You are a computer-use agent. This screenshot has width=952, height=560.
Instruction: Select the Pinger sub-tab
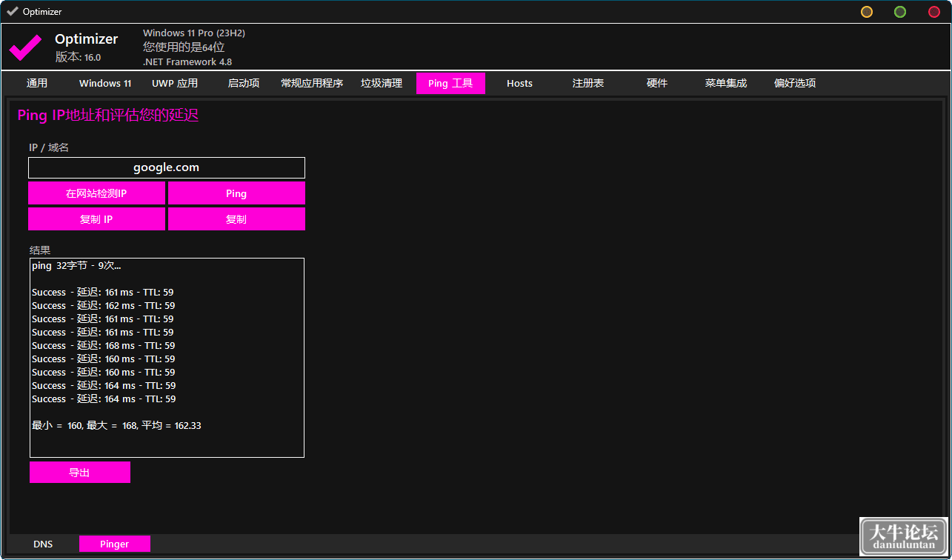[115, 544]
